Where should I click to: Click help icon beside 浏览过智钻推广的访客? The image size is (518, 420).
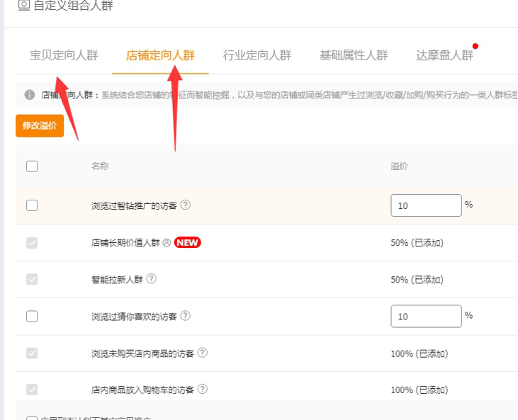click(x=186, y=205)
